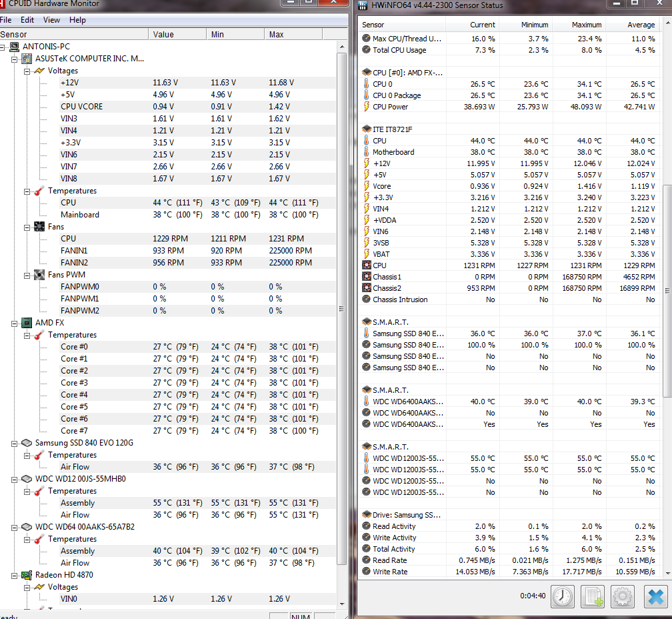The width and height of the screenshot is (672, 619).
Task: Click the ANTONIS-PC computer icon
Action: click(x=14, y=46)
